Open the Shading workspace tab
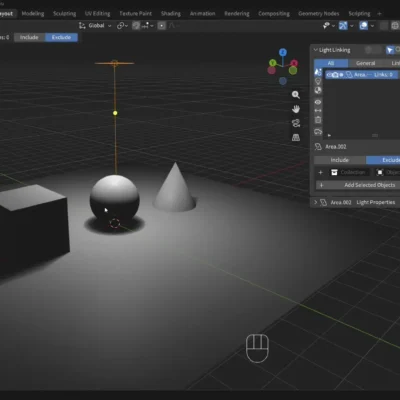400x400 pixels. coord(171,14)
